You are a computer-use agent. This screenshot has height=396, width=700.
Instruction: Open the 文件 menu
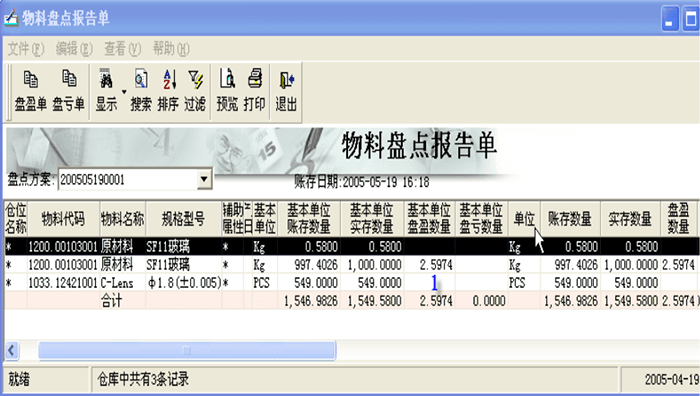pyautogui.click(x=26, y=49)
